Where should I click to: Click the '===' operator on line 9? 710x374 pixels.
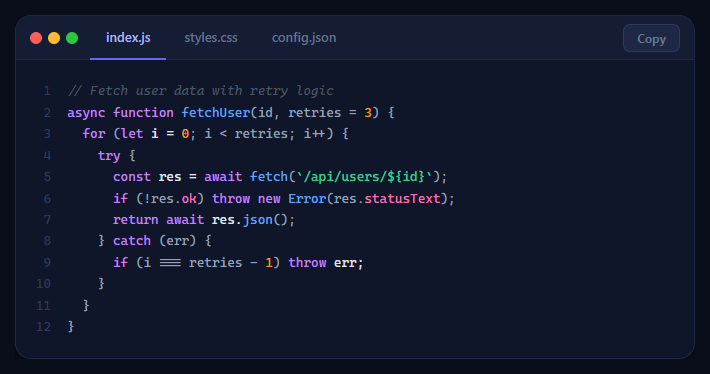pos(170,263)
